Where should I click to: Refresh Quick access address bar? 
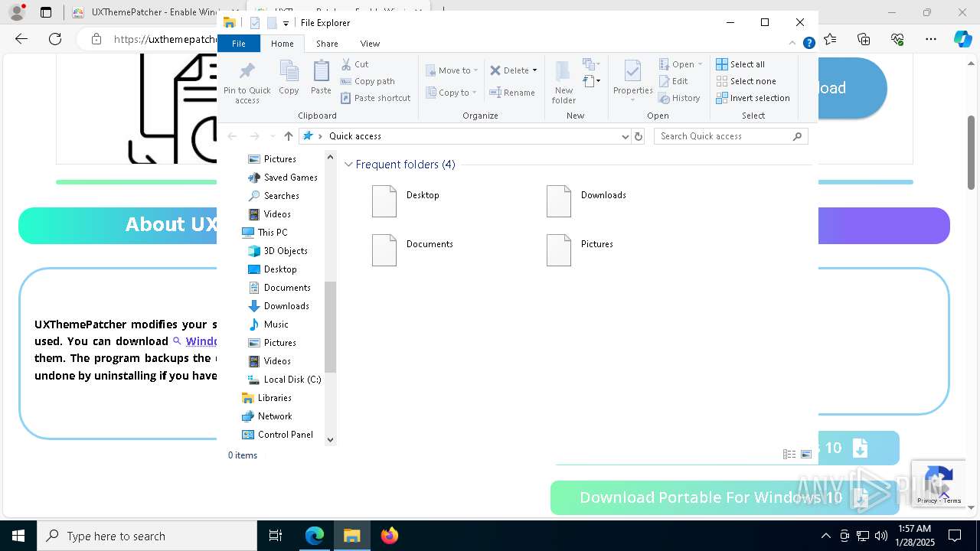click(639, 136)
